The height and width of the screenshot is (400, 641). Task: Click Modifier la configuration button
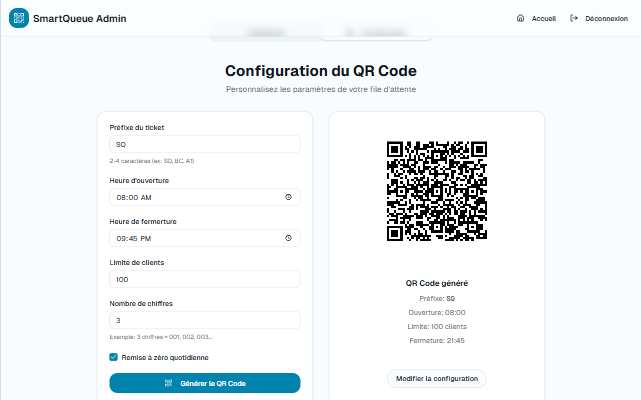[x=436, y=378]
